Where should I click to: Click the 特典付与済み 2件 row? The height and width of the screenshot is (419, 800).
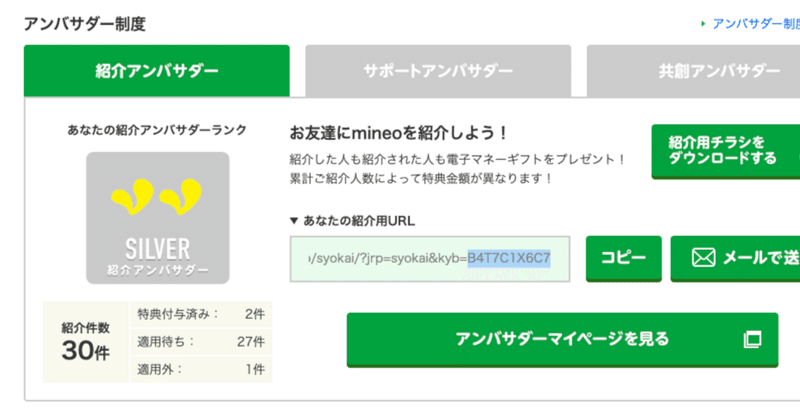coord(201,314)
